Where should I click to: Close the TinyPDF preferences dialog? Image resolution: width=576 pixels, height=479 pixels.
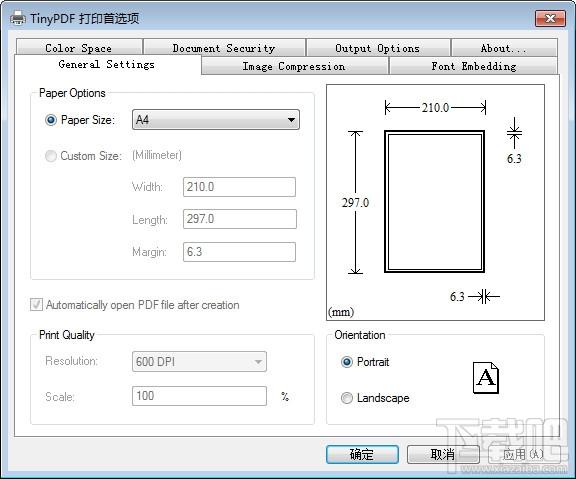coord(550,18)
